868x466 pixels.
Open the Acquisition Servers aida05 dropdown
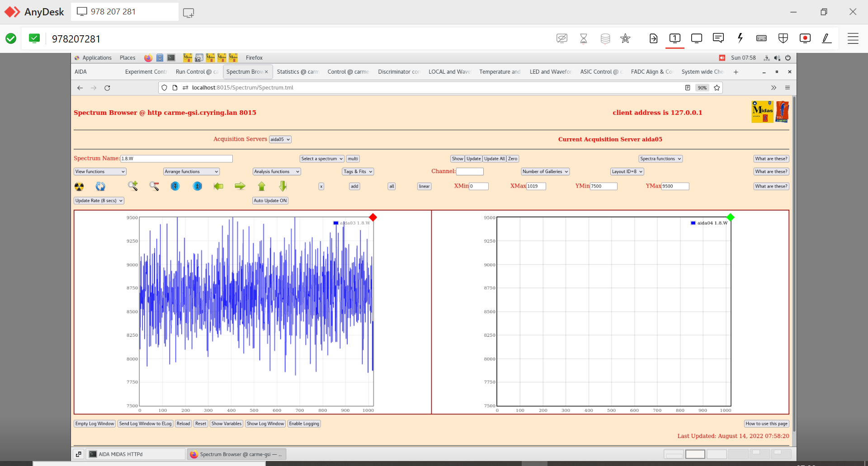[280, 139]
